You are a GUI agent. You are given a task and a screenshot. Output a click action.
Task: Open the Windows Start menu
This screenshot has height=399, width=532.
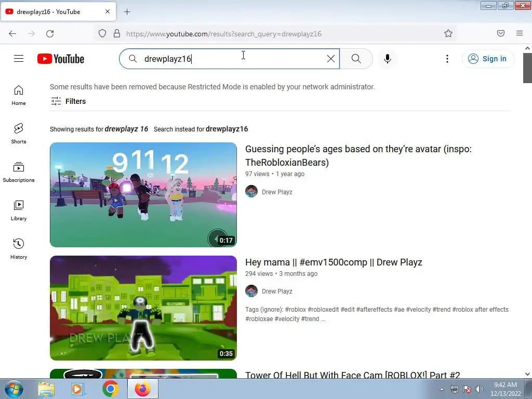pyautogui.click(x=14, y=389)
